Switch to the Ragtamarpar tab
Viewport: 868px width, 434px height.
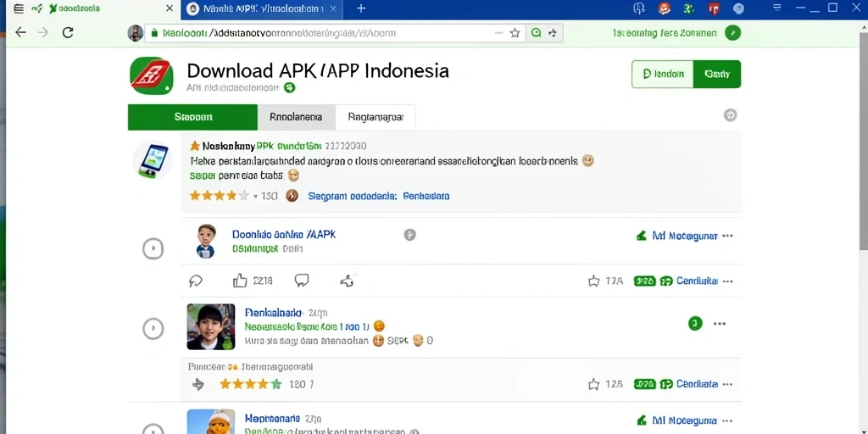point(376,117)
